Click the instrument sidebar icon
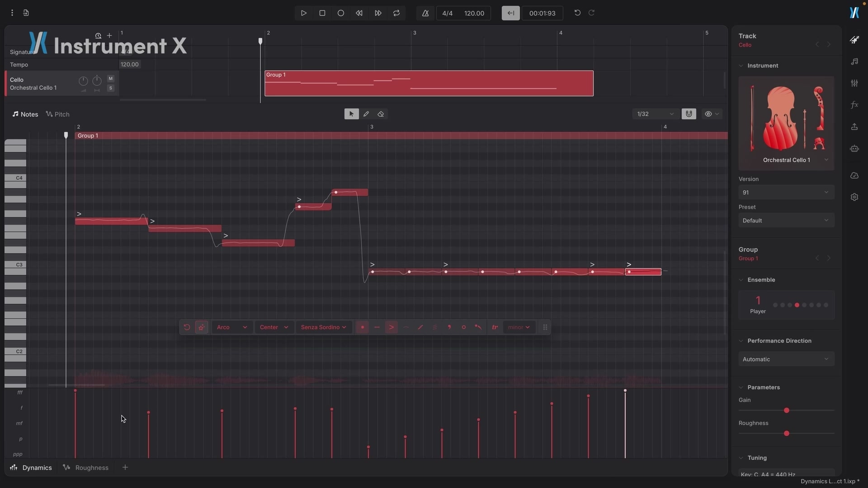Viewport: 868px width, 488px height. click(x=854, y=40)
